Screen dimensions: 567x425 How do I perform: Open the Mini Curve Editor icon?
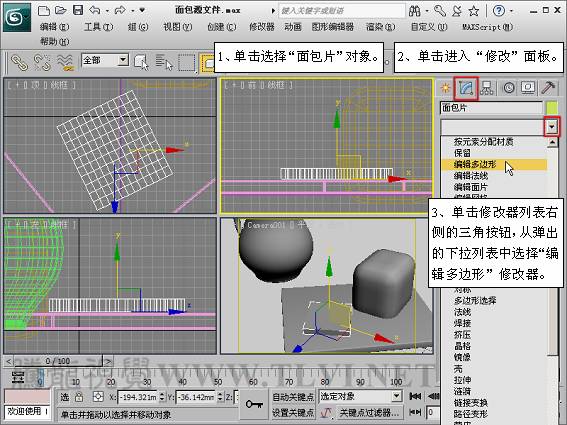(18, 377)
